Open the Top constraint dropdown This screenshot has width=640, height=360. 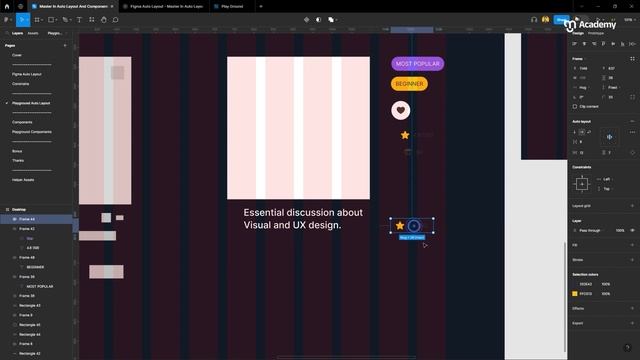[607, 189]
